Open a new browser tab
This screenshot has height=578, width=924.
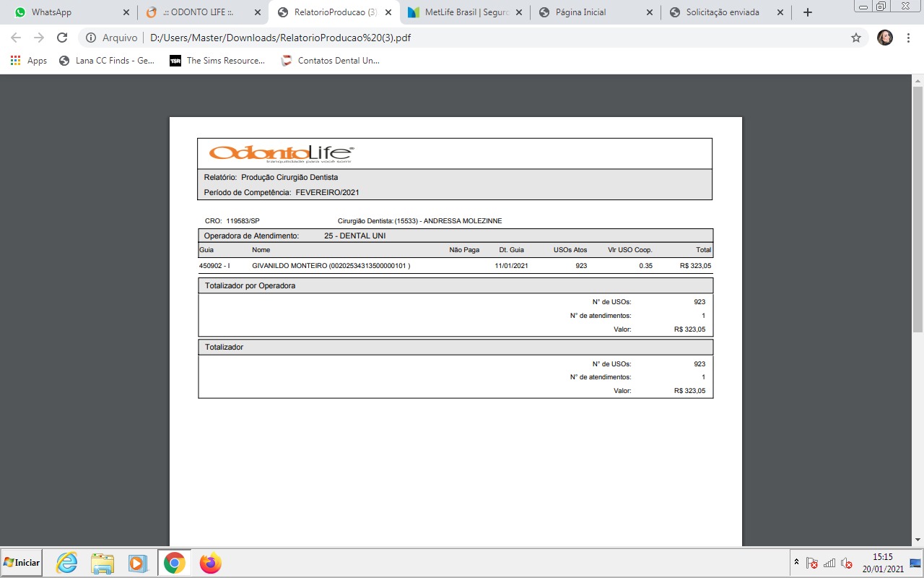(808, 12)
